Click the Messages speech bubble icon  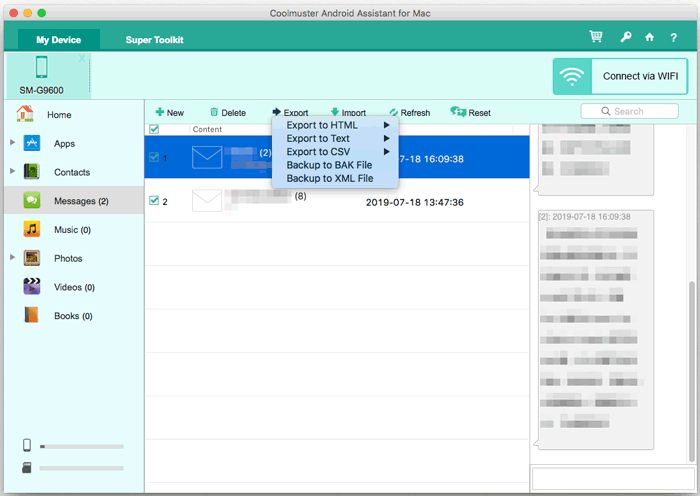32,200
